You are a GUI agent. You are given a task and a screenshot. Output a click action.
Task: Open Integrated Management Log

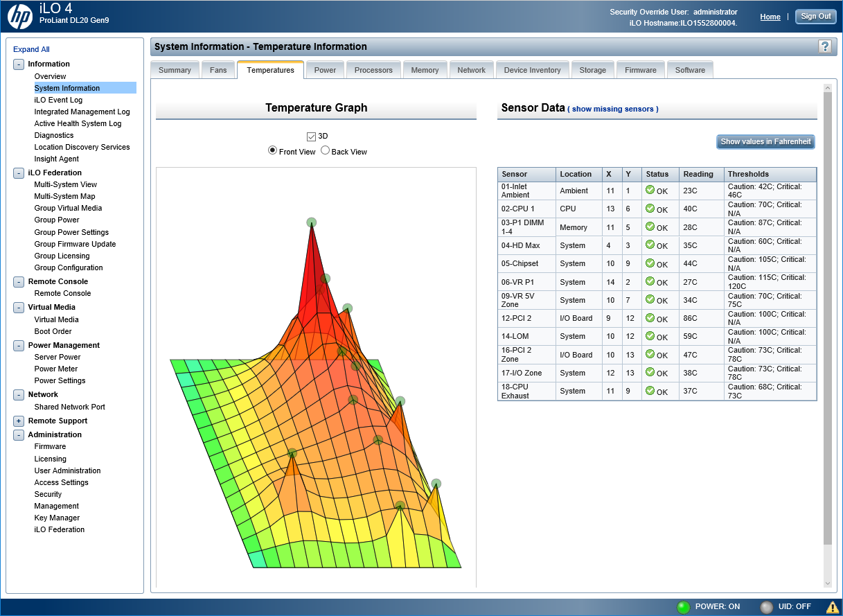pyautogui.click(x=82, y=112)
